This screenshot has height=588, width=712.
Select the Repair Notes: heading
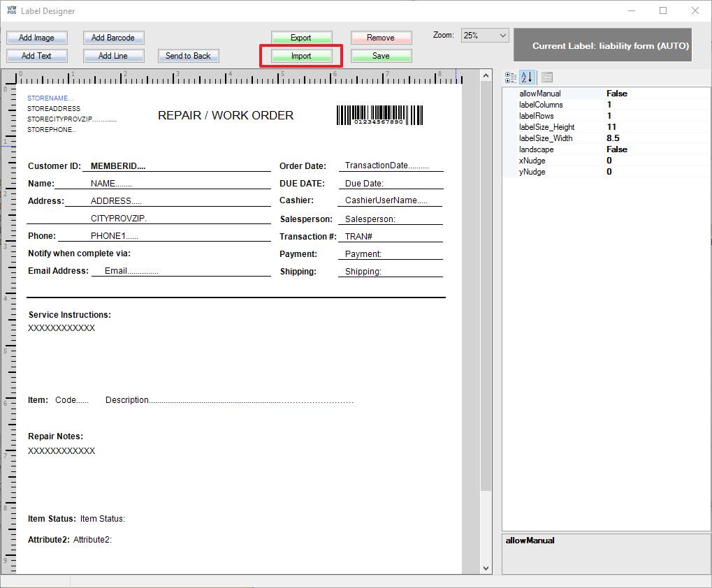pyautogui.click(x=55, y=436)
